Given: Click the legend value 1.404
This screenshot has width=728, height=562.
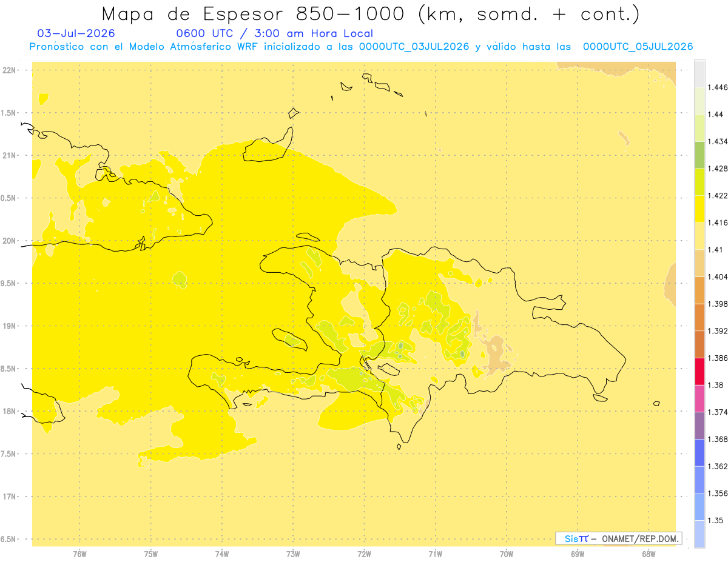Looking at the screenshot, I should point(717,276).
